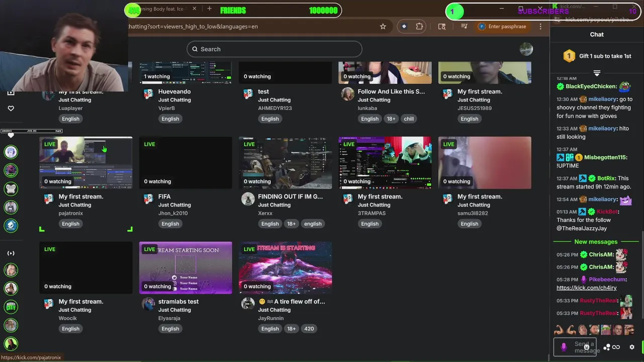Click the Hueveando stream title
The width and height of the screenshot is (644, 362).
174,92
